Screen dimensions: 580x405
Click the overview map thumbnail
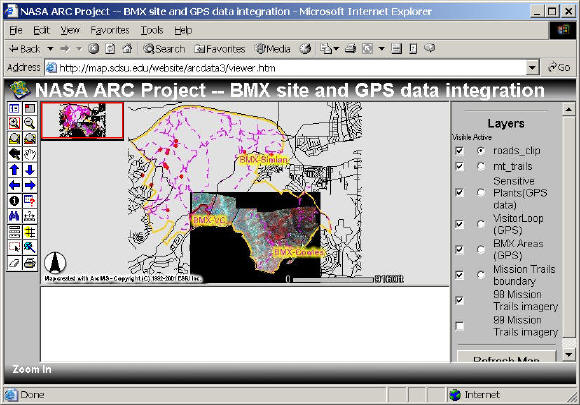(x=82, y=121)
